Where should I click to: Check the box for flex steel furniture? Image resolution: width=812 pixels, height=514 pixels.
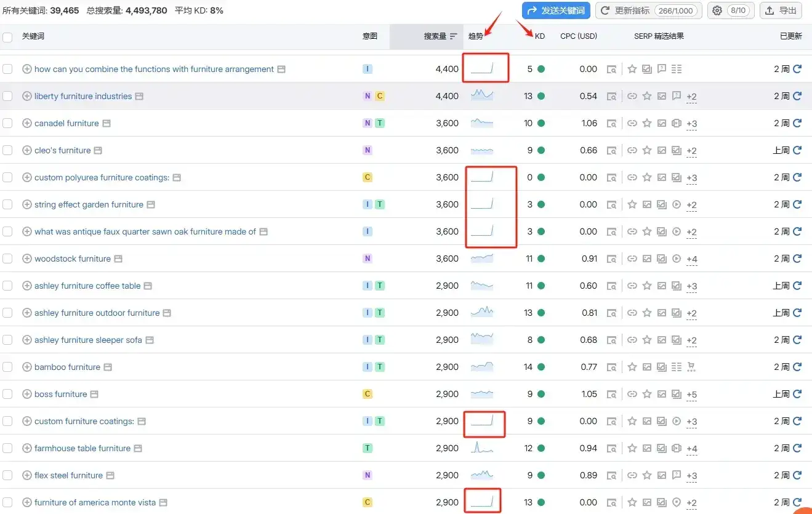coord(7,475)
